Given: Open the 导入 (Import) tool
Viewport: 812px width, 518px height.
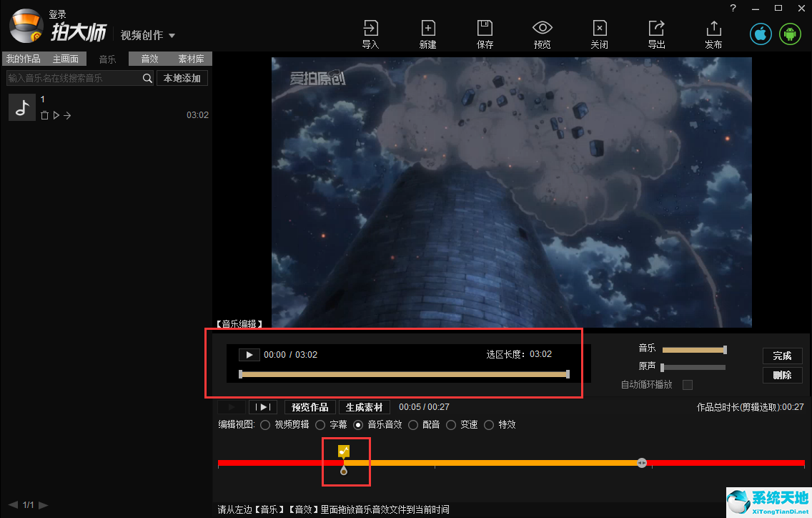Looking at the screenshot, I should point(370,34).
